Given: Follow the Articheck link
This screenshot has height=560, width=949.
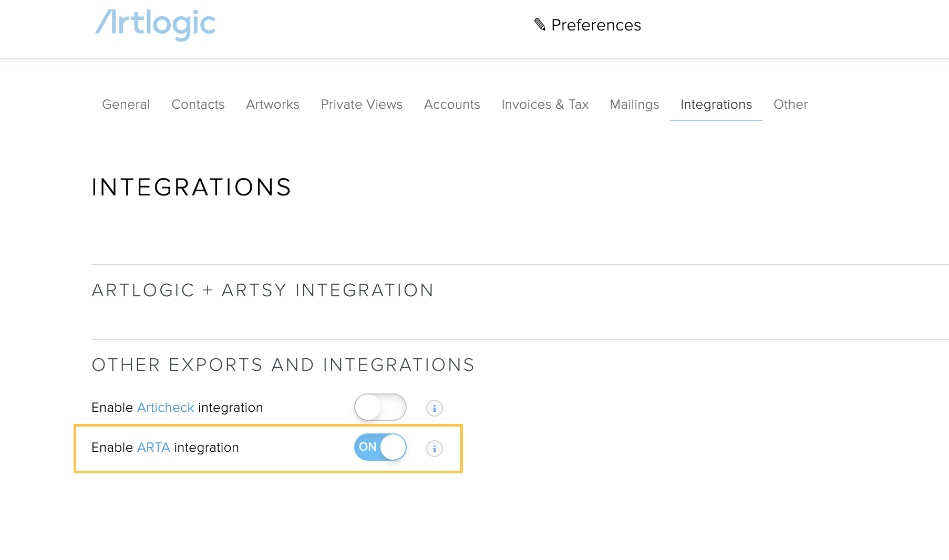Looking at the screenshot, I should (166, 408).
